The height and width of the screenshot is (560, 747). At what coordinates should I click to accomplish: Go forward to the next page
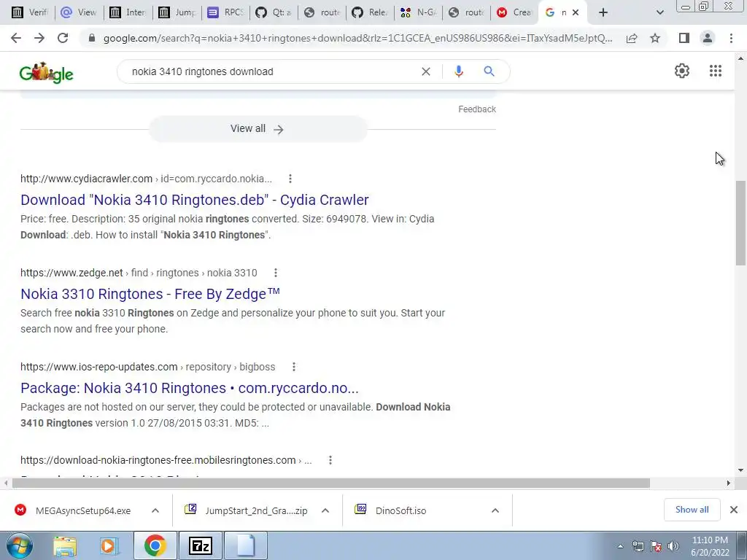(39, 38)
